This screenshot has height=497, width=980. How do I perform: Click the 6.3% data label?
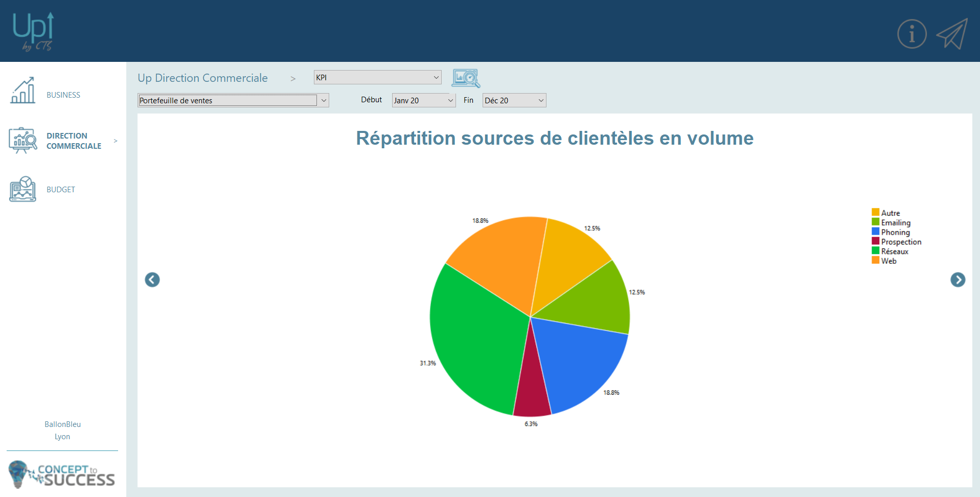point(531,424)
